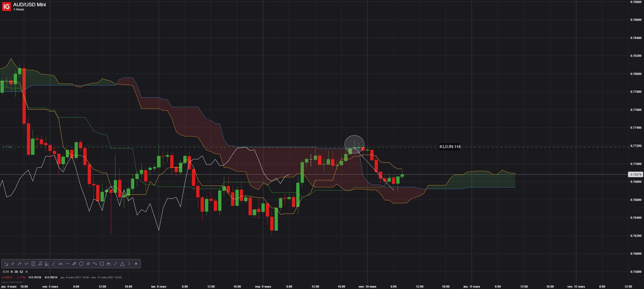Select the horizontal line tool
The image size is (644, 289).
tap(67, 264)
